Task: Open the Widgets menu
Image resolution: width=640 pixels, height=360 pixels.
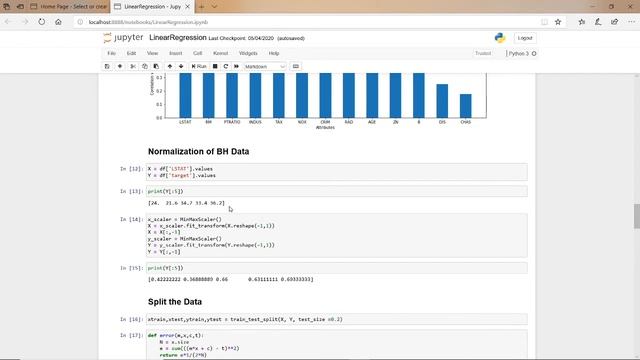Action: coord(248,53)
